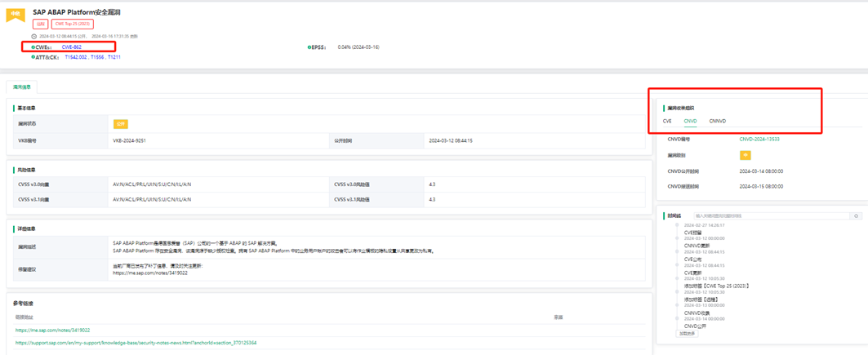This screenshot has height=355, width=868.
Task: Click the CVSS v3.0 risk score 4.3
Action: [432, 184]
